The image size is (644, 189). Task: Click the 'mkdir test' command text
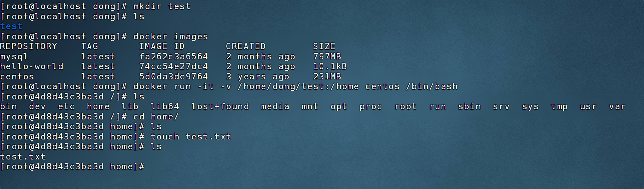coord(162,6)
